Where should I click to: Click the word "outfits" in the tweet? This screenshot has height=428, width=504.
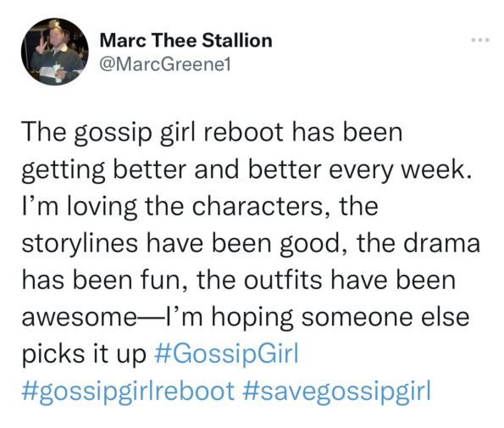[283, 280]
